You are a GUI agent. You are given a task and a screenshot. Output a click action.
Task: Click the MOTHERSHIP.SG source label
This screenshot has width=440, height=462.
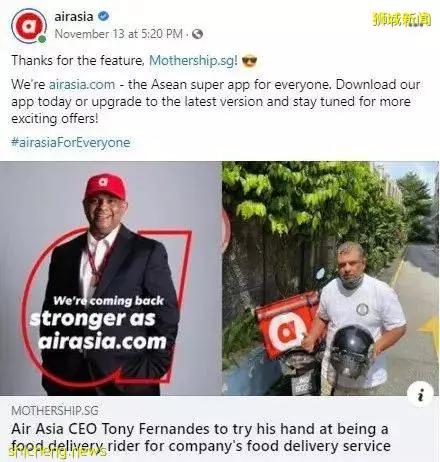[x=55, y=411]
